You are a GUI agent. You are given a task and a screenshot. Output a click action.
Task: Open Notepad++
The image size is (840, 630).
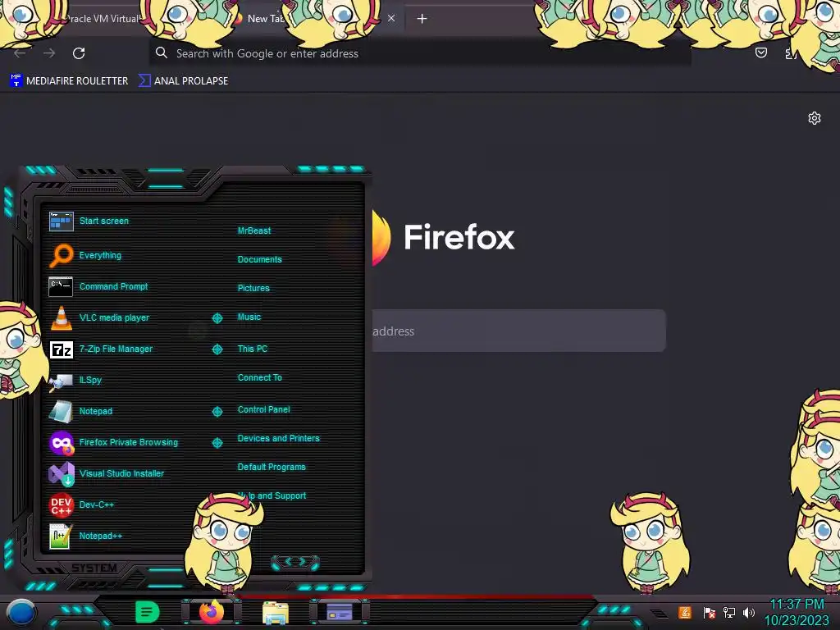tap(85, 536)
